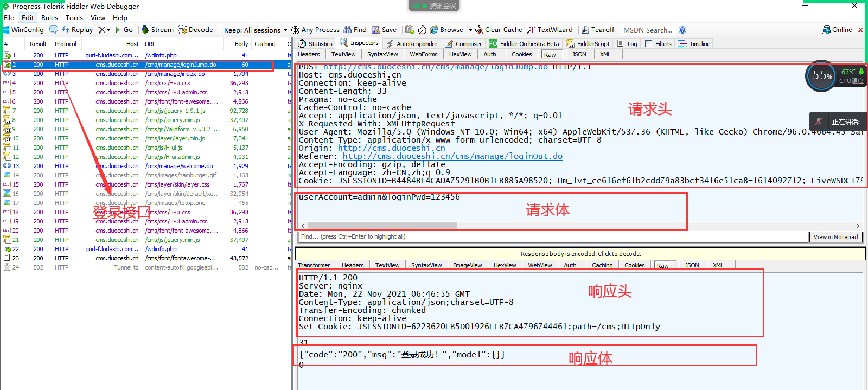Click the request scrollbar right arrow

(858, 226)
